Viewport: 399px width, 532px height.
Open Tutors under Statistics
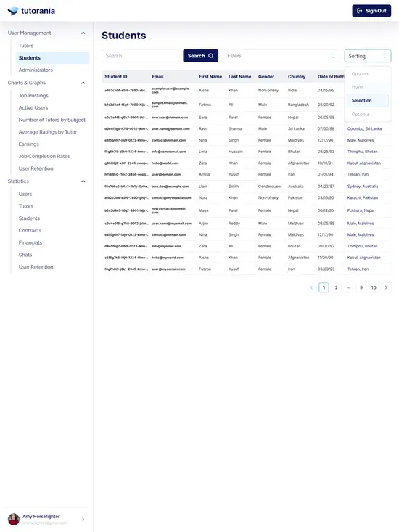[x=26, y=206]
